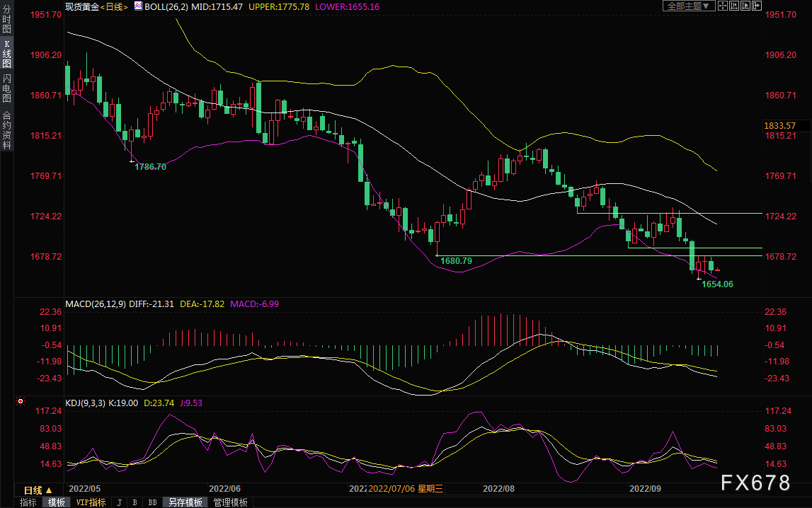Click the 管理模板 button
Image resolution: width=812 pixels, height=508 pixels.
point(231,502)
